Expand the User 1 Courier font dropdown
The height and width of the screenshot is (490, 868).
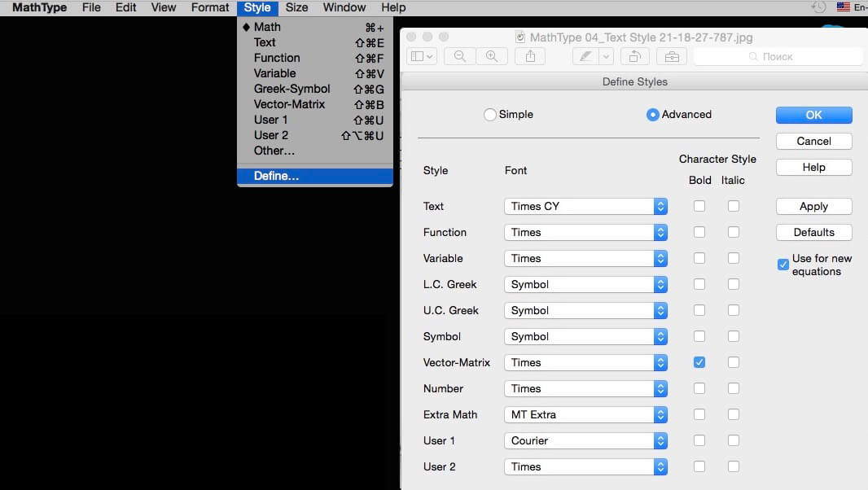585,440
